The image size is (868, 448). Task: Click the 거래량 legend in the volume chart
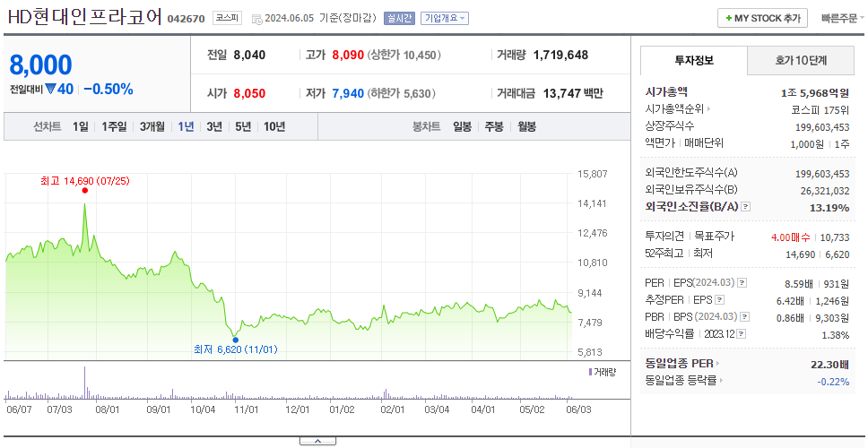click(602, 372)
